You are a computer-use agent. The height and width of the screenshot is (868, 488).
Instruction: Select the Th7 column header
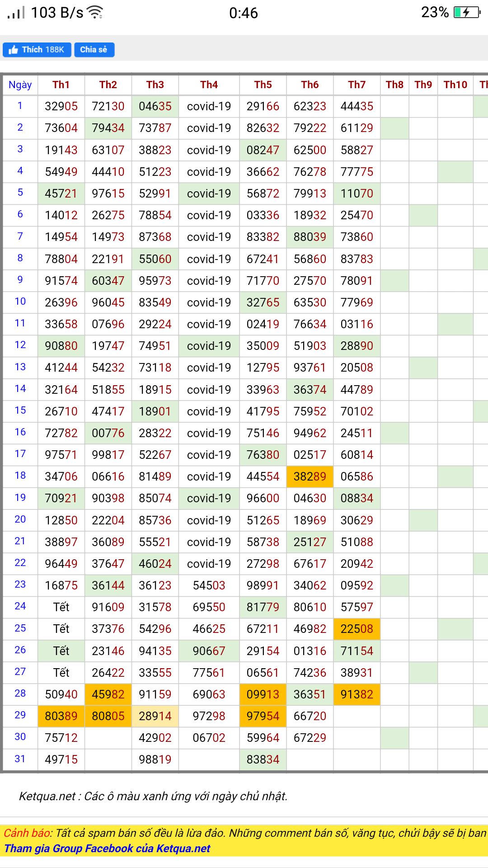tap(357, 85)
